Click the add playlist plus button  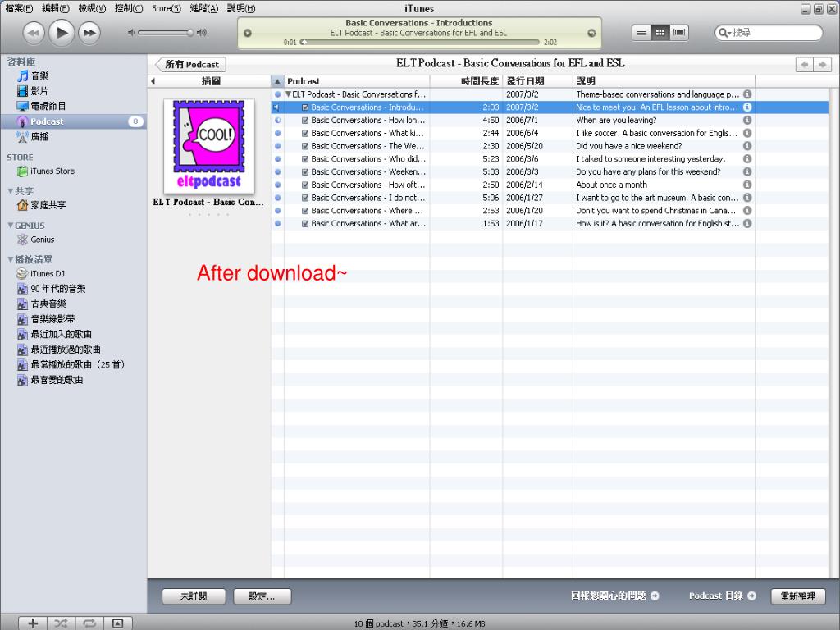tap(33, 623)
